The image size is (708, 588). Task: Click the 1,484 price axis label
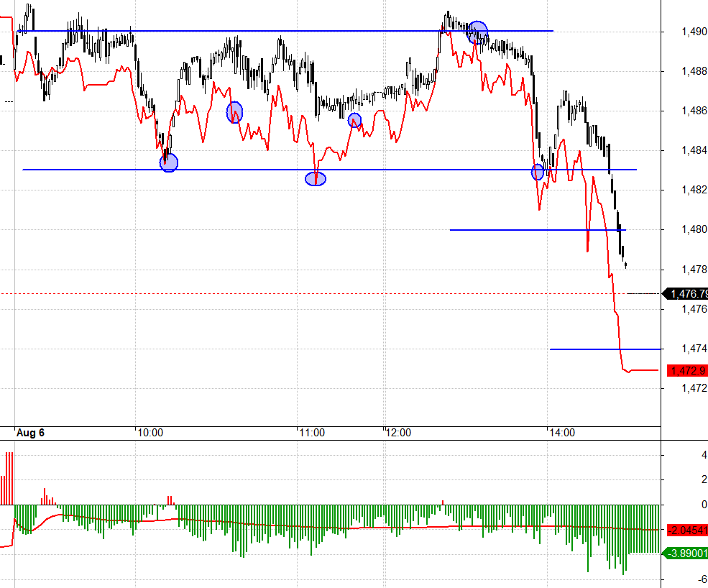[694, 150]
